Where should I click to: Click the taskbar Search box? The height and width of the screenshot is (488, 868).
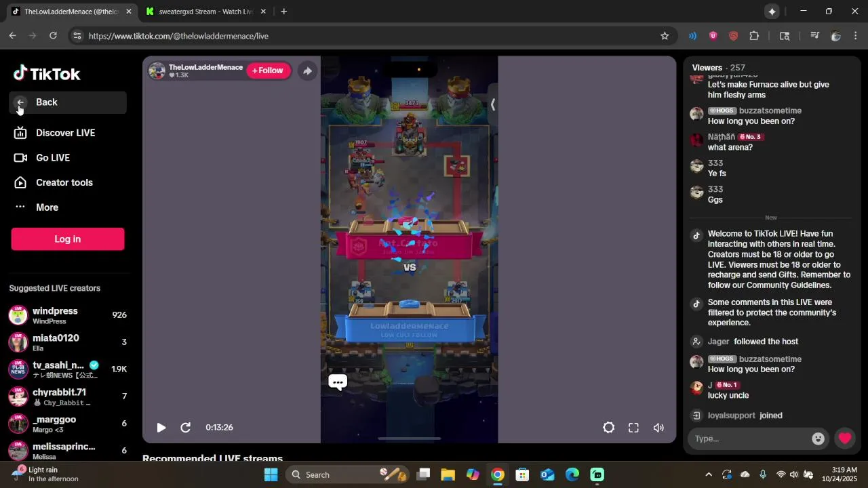point(346,474)
